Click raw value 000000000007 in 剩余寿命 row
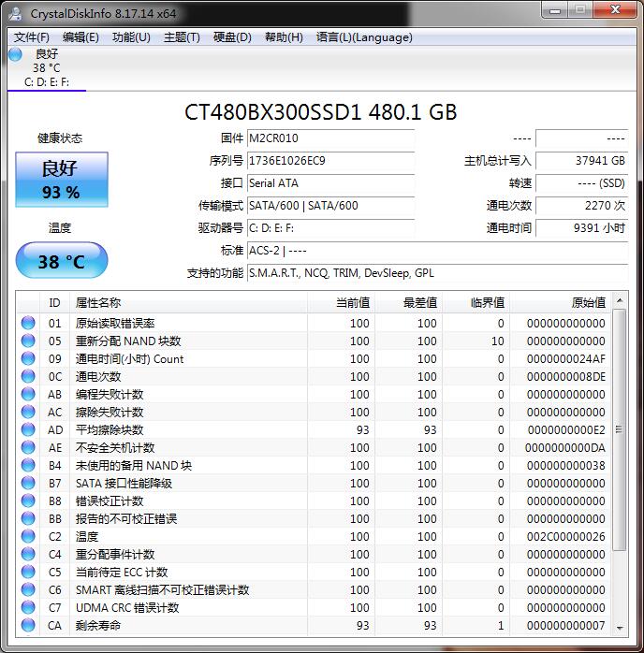This screenshot has width=644, height=653. (565, 626)
